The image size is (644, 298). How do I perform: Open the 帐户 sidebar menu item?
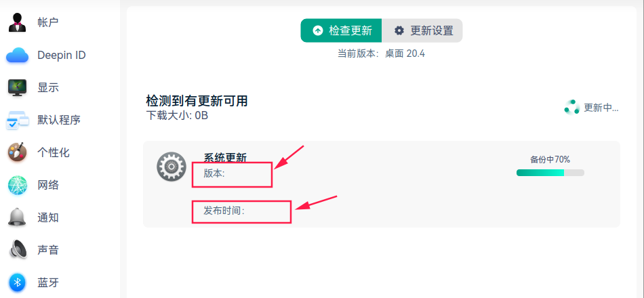pyautogui.click(x=48, y=22)
